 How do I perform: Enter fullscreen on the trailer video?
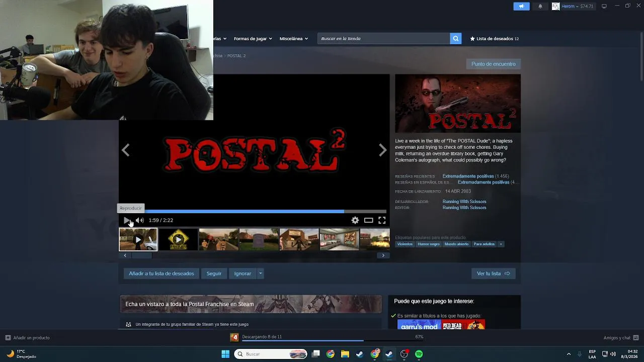382,220
